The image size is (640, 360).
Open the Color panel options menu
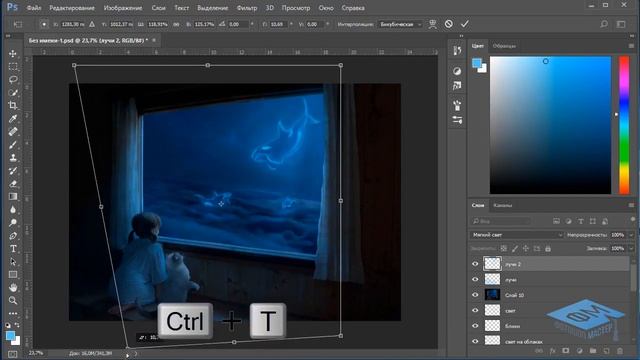(x=631, y=46)
